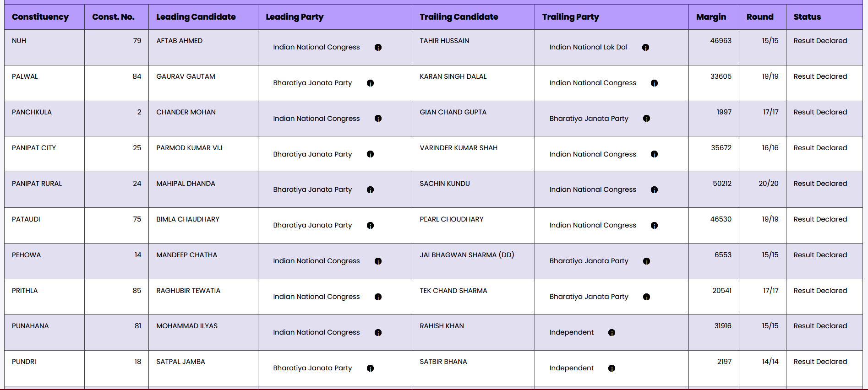Click info icon for PALWAL leading party
Image resolution: width=868 pixels, height=390 pixels.
370,83
